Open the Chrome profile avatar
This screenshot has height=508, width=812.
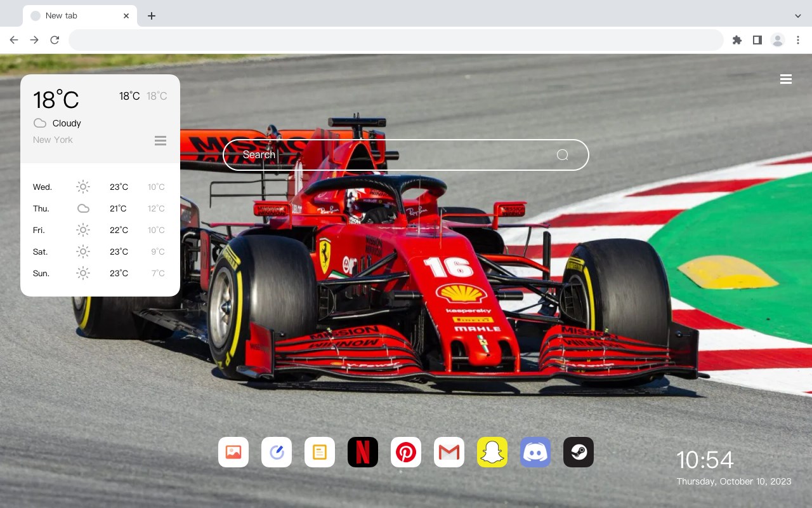point(778,40)
